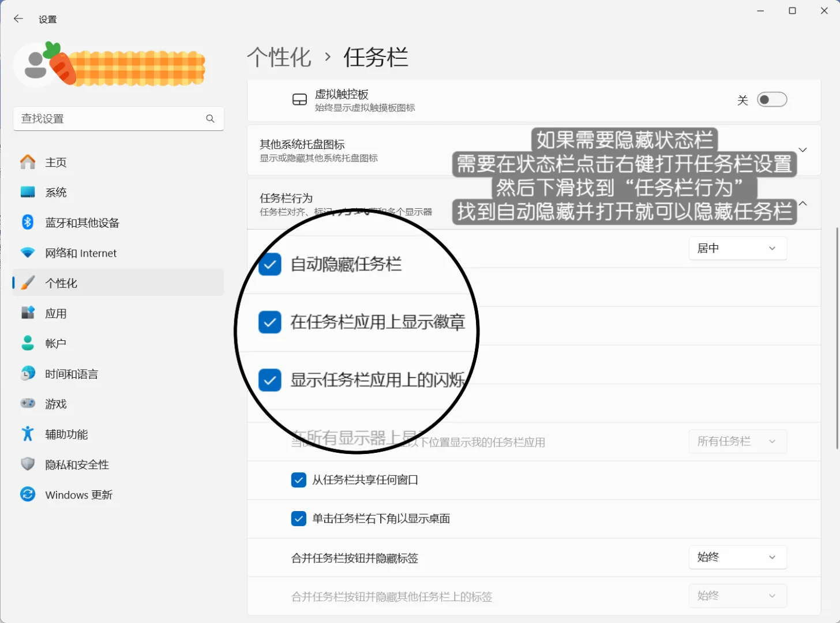Toggle on the 虚拟触控板 switch
This screenshot has height=623, width=840.
click(772, 99)
